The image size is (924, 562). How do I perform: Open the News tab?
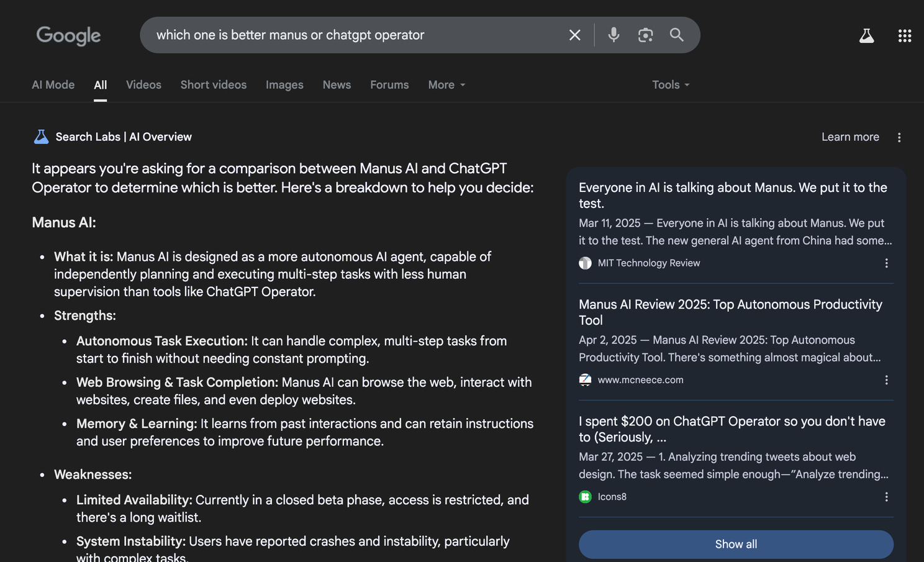(x=337, y=85)
